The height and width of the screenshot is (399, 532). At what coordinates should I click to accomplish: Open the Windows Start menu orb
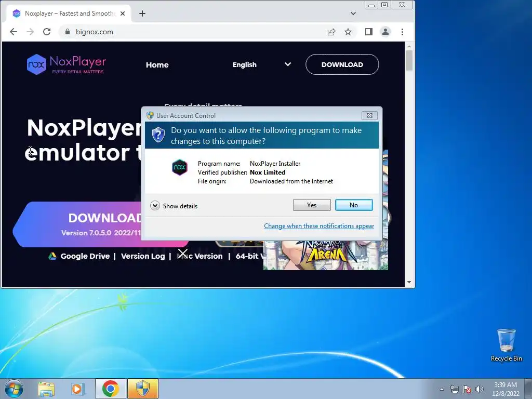[14, 389]
